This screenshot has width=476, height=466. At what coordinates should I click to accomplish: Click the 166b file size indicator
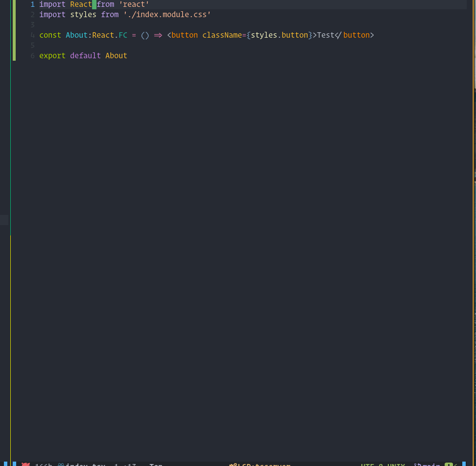(43, 464)
